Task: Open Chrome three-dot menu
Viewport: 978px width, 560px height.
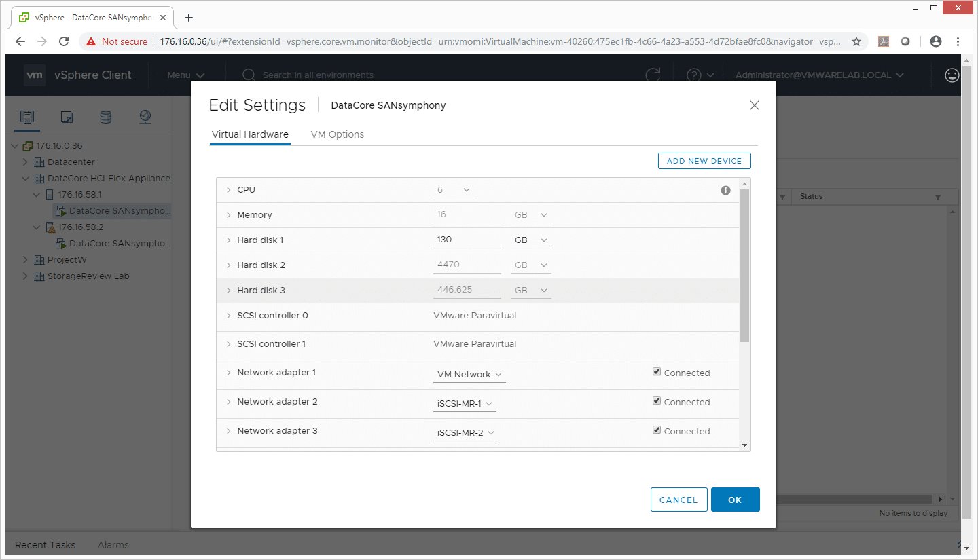Action: [x=958, y=41]
